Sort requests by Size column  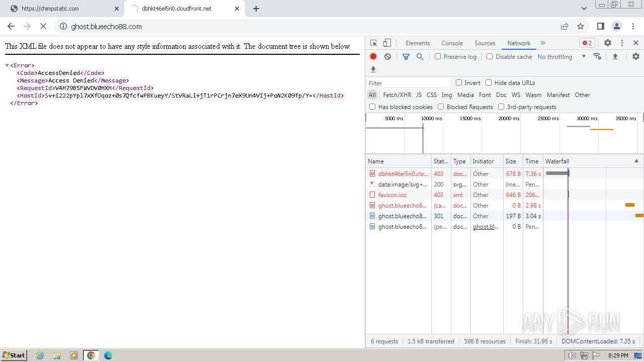(513, 161)
